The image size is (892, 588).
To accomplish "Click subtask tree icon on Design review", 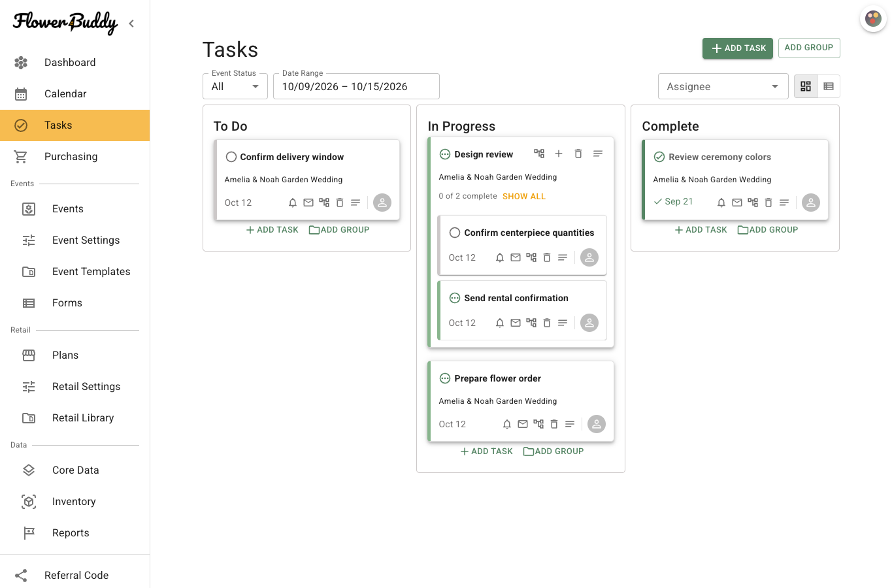I will [539, 154].
